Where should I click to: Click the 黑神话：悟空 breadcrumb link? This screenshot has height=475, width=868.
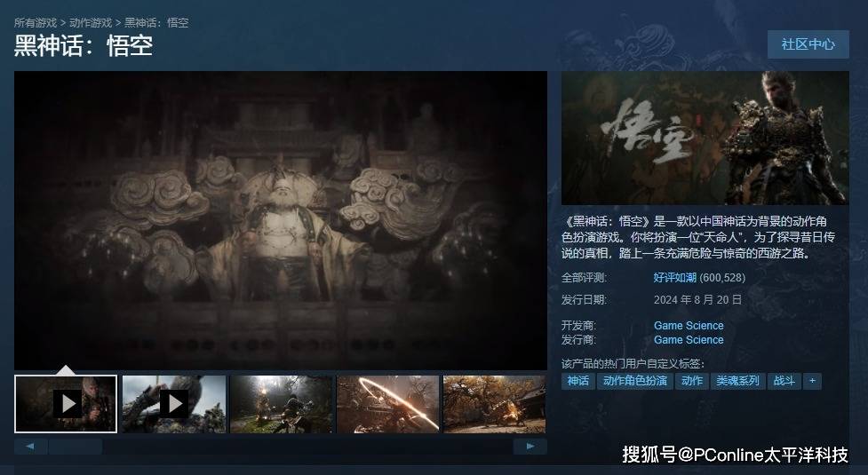point(156,23)
